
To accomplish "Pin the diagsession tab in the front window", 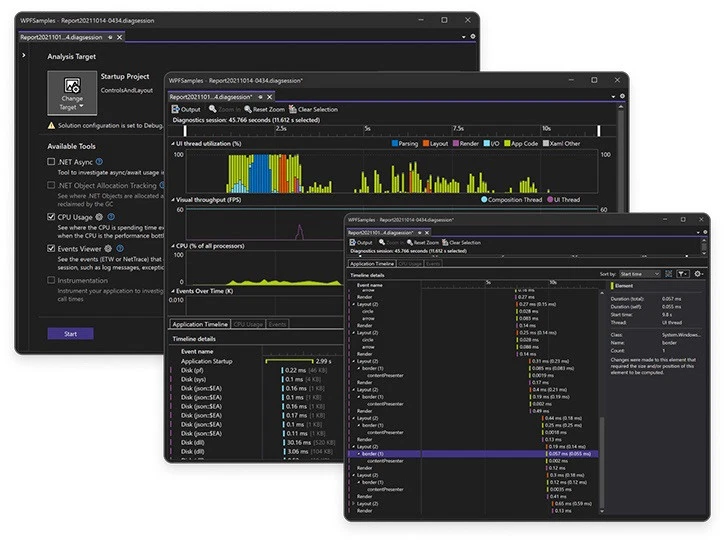I will (419, 232).
